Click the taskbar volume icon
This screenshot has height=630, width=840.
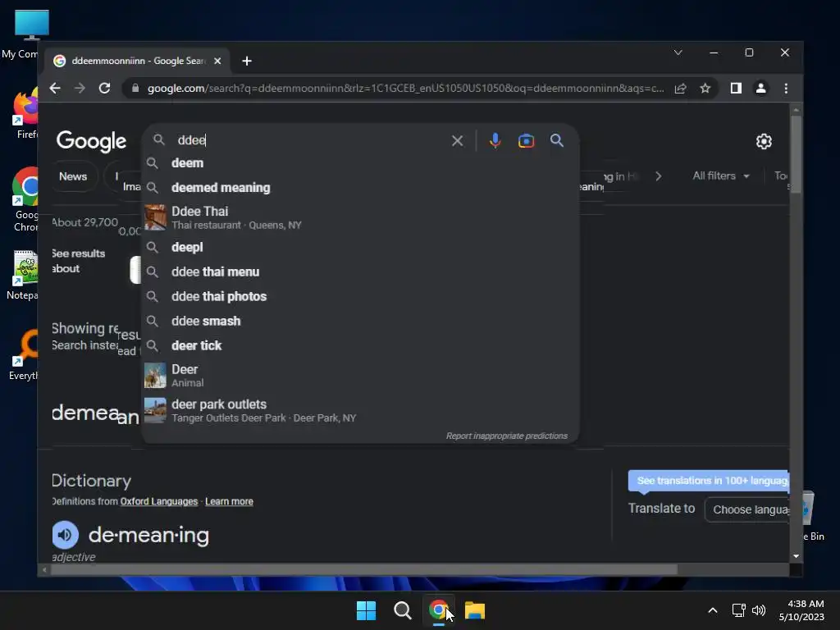tap(759, 610)
